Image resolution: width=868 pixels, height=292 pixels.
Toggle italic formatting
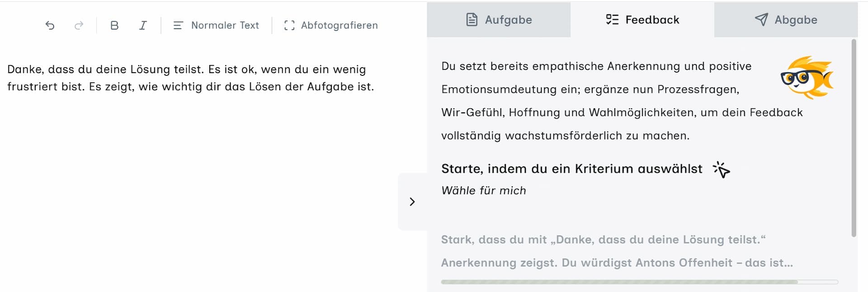(x=143, y=25)
